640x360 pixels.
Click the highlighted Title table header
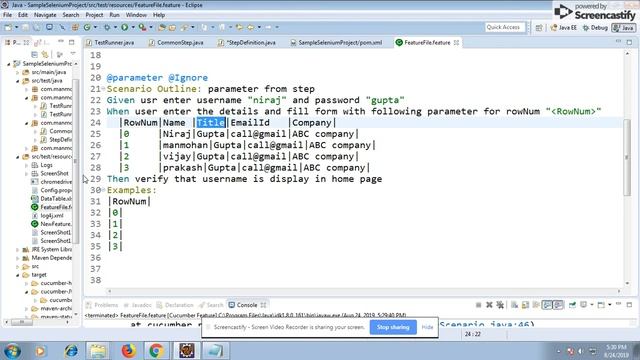pos(211,122)
